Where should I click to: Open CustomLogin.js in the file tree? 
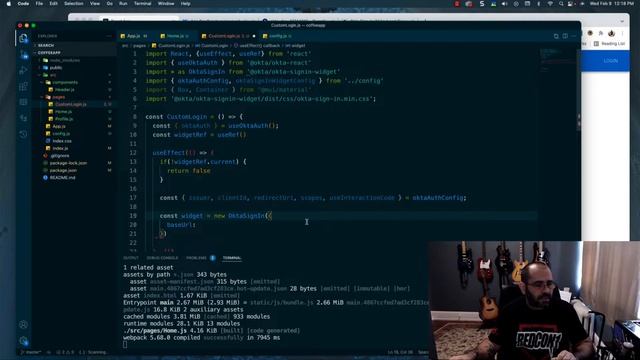tap(74, 104)
